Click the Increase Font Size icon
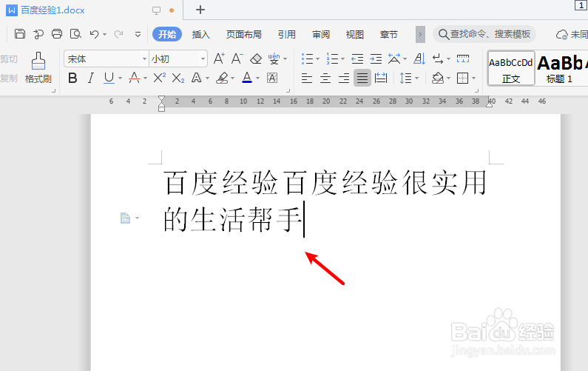 coord(219,59)
